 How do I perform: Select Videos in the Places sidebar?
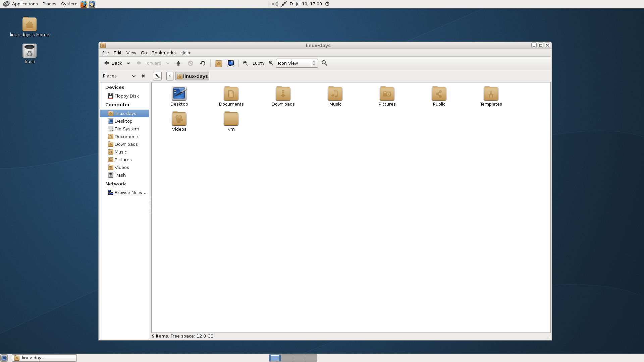124,168
